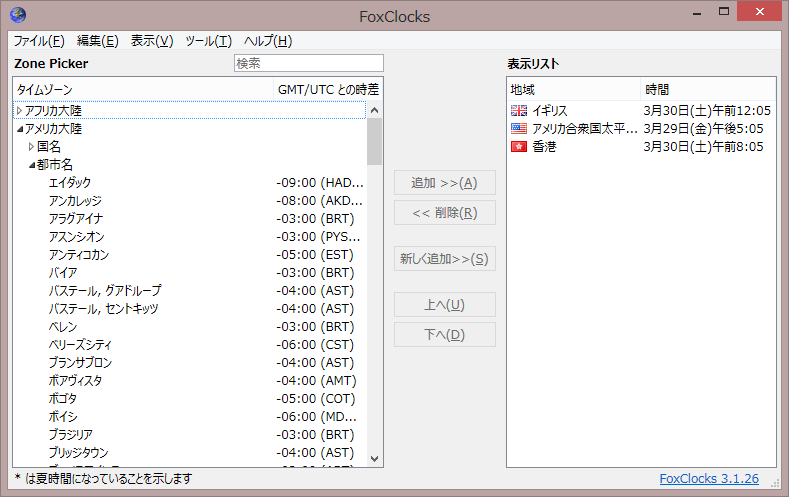Collapse the 都市名 subtree

click(x=31, y=165)
